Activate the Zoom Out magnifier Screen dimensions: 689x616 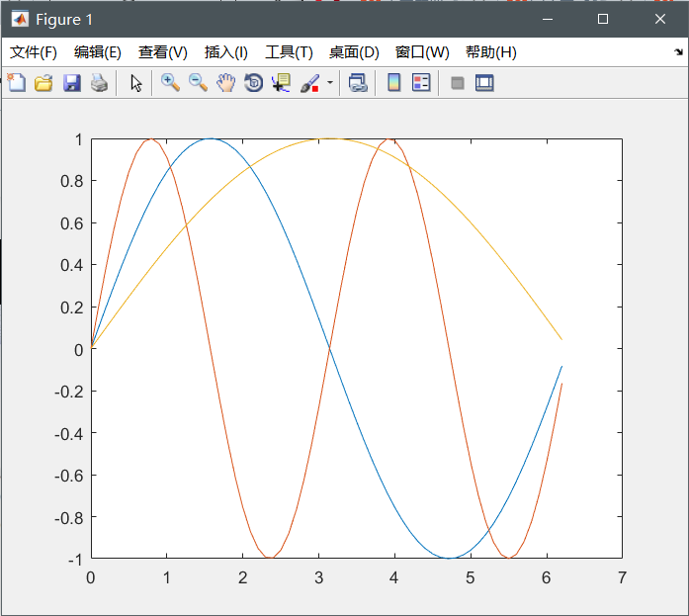(x=198, y=83)
